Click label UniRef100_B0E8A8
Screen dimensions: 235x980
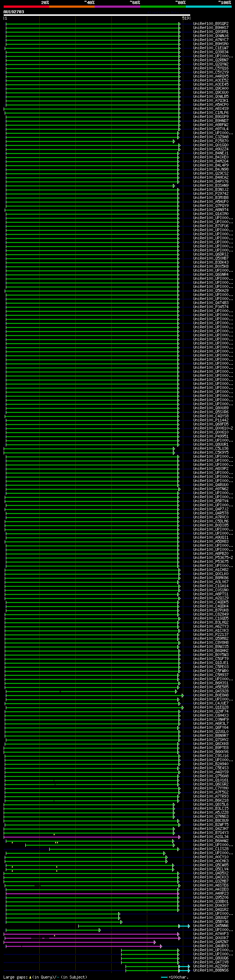coord(211,695)
